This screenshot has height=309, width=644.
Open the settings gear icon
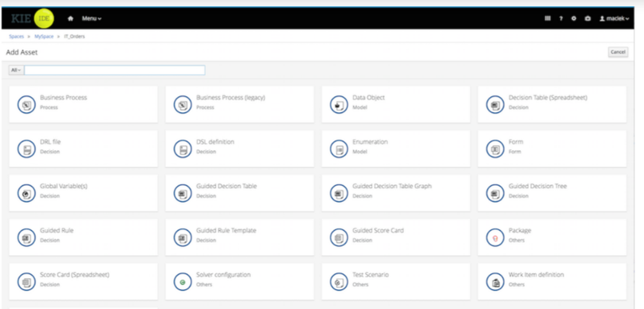point(574,19)
